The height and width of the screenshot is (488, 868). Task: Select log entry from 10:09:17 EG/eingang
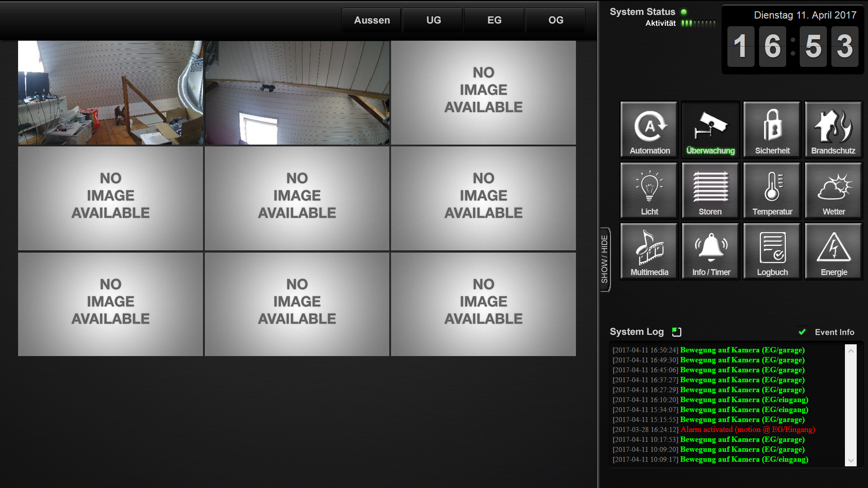coord(710,460)
